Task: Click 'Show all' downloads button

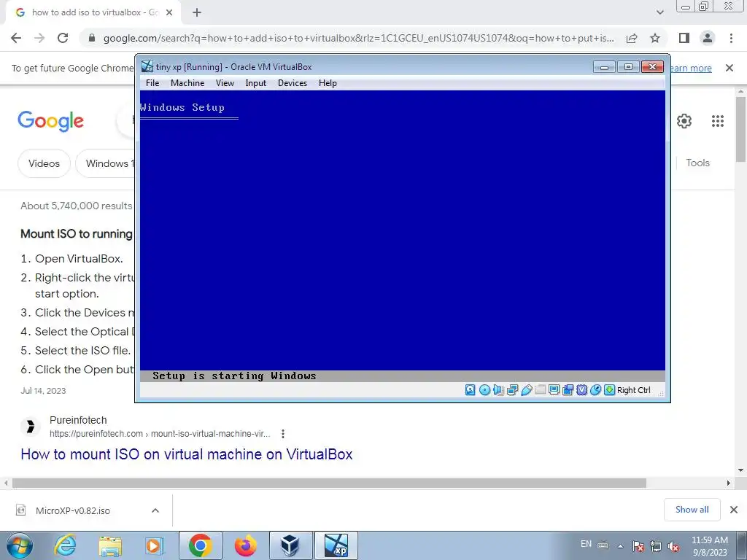Action: click(x=692, y=510)
